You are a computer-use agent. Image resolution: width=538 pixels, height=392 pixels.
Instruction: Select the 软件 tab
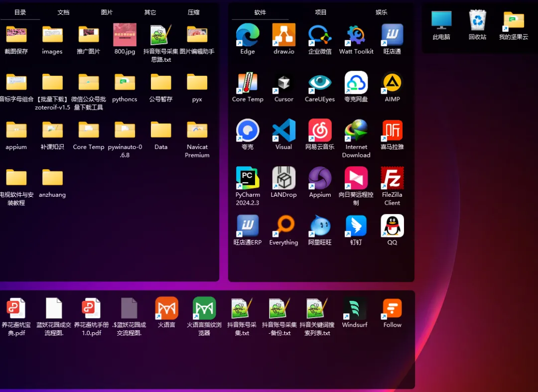[260, 12]
